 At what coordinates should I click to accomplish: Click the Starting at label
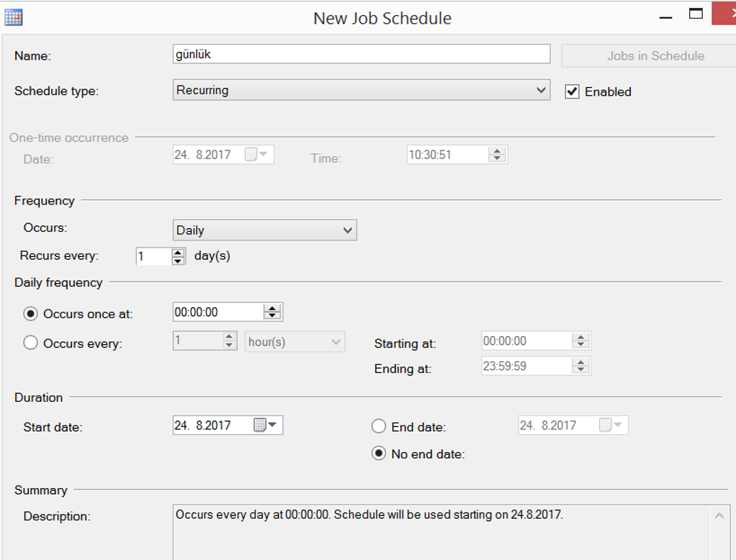coord(405,343)
